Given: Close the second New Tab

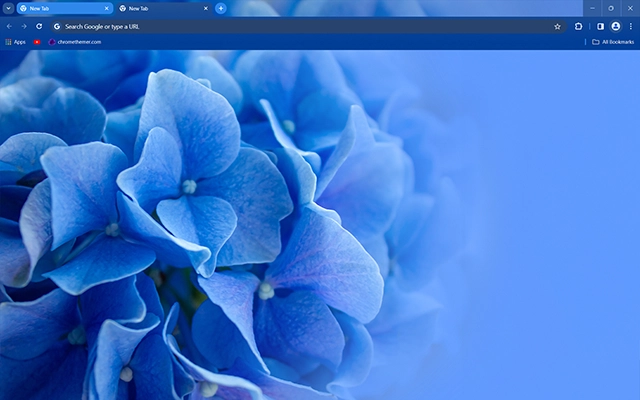Looking at the screenshot, I should tap(206, 8).
